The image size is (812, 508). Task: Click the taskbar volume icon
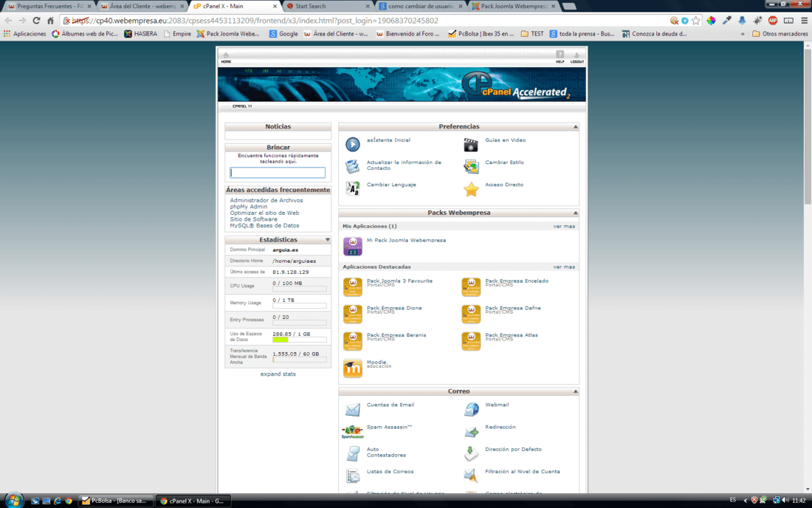coord(785,500)
